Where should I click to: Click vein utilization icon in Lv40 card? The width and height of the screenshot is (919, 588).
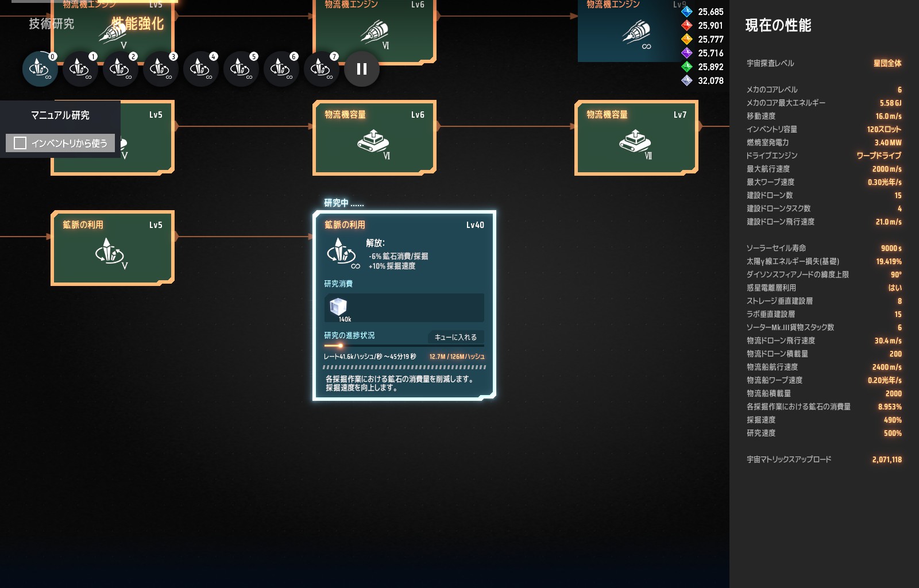coord(342,253)
